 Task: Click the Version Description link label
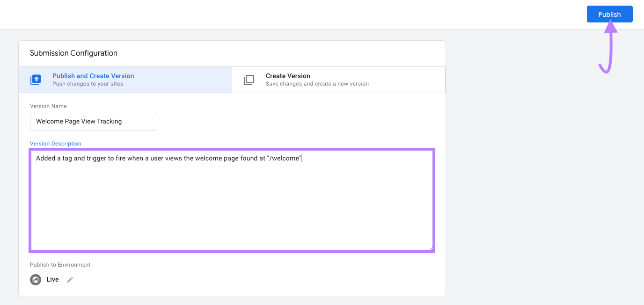[x=55, y=144]
